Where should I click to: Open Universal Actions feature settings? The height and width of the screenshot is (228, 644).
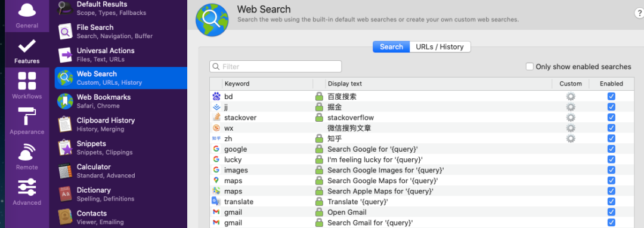(120, 55)
